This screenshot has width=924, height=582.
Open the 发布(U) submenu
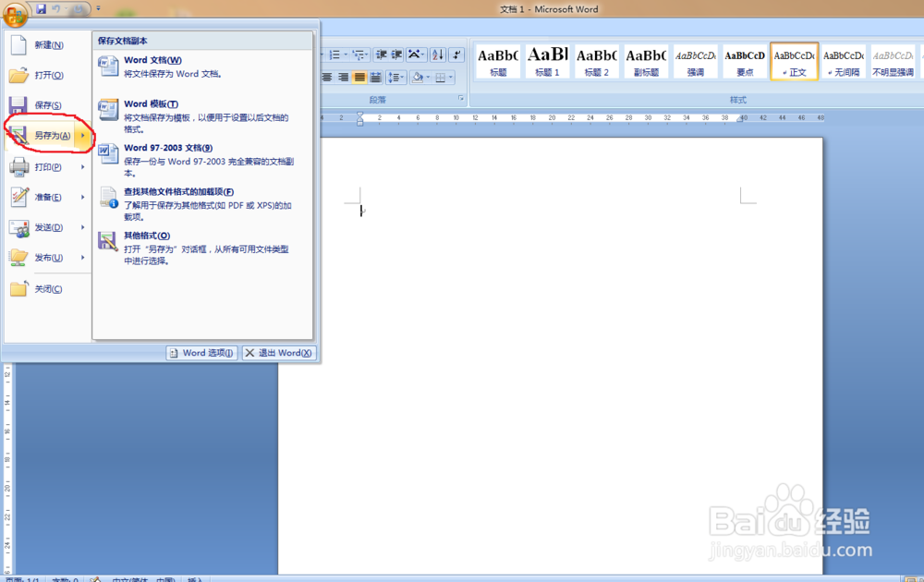coord(48,258)
